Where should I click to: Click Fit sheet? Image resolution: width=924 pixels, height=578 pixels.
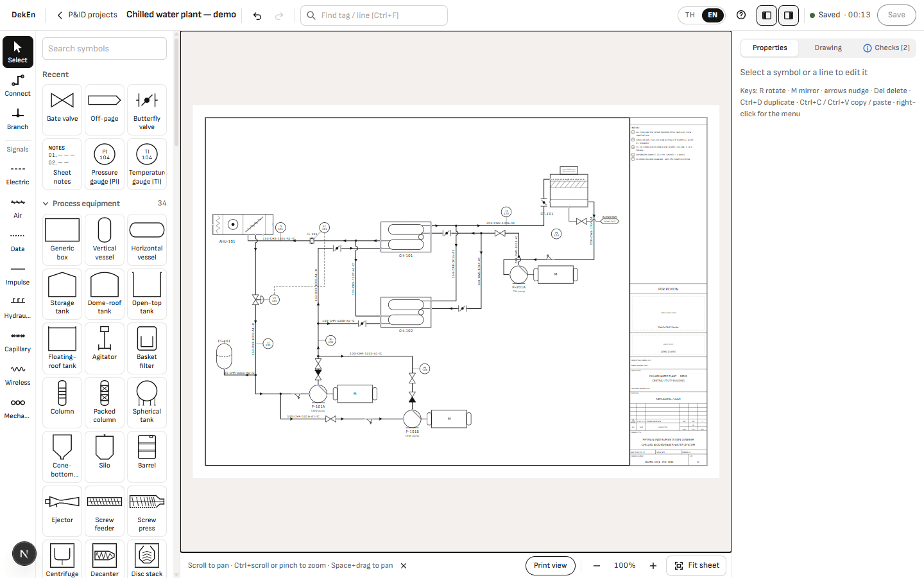(x=697, y=566)
